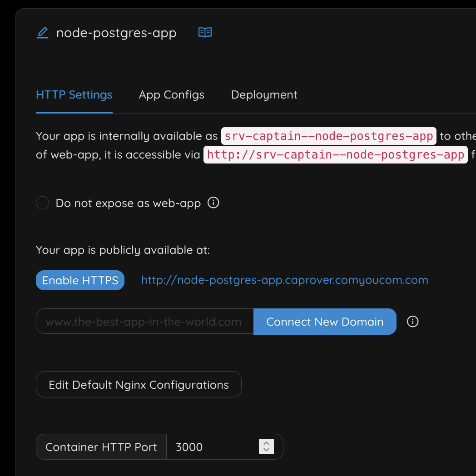Screen dimensions: 476x476
Task: Open Edit Default Nginx Configurations
Action: (139, 385)
